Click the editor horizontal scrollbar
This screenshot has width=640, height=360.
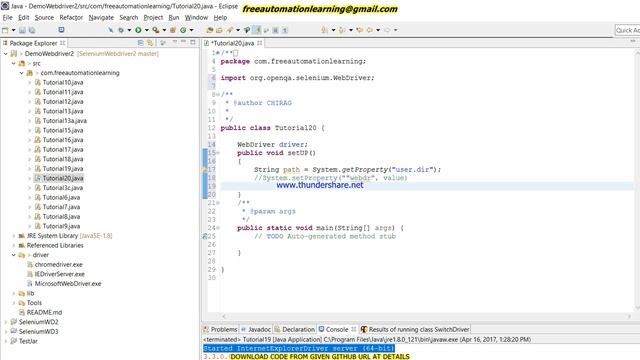coord(427,316)
